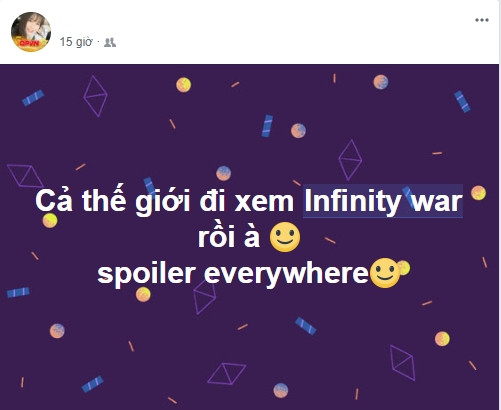Click the word "war" in the post

pos(437,202)
